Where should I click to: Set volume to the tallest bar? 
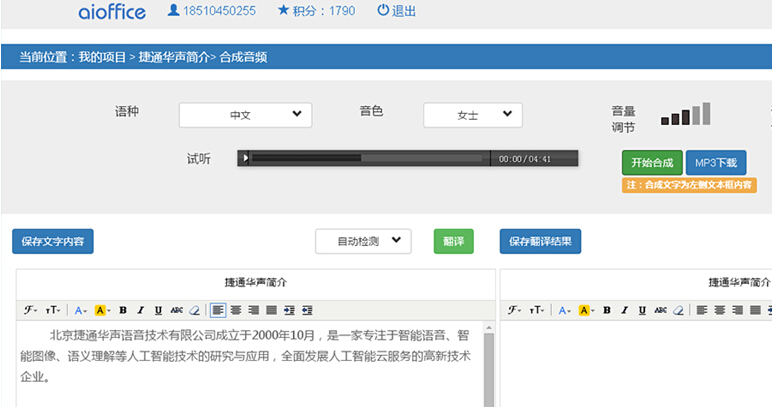pos(706,113)
